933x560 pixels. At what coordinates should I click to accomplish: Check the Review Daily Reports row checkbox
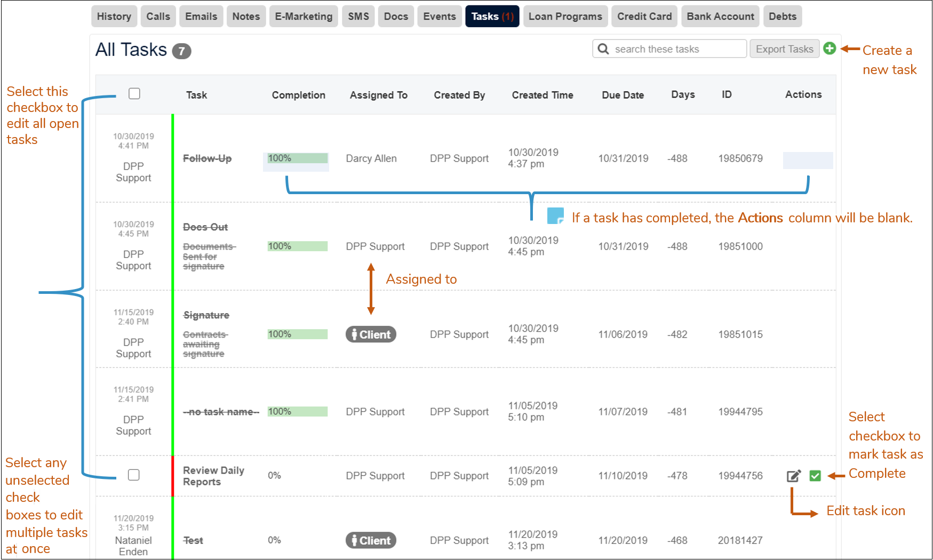[134, 474]
